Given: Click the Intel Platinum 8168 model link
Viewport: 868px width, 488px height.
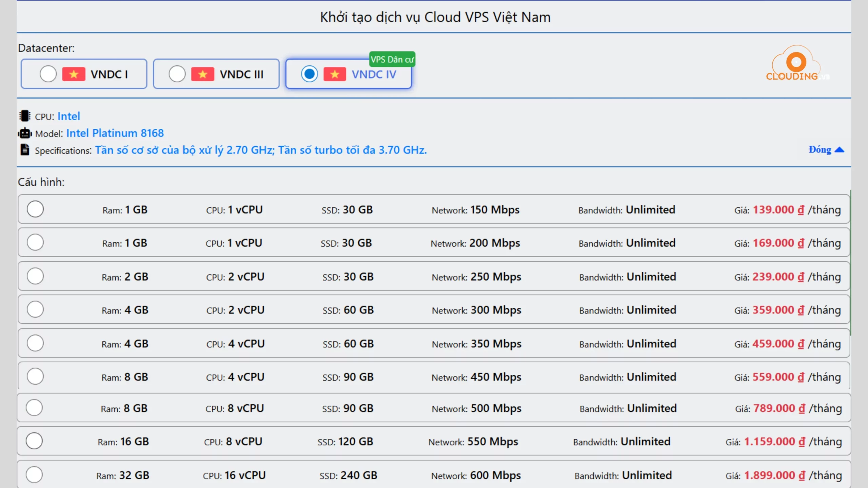Looking at the screenshot, I should click(x=115, y=133).
